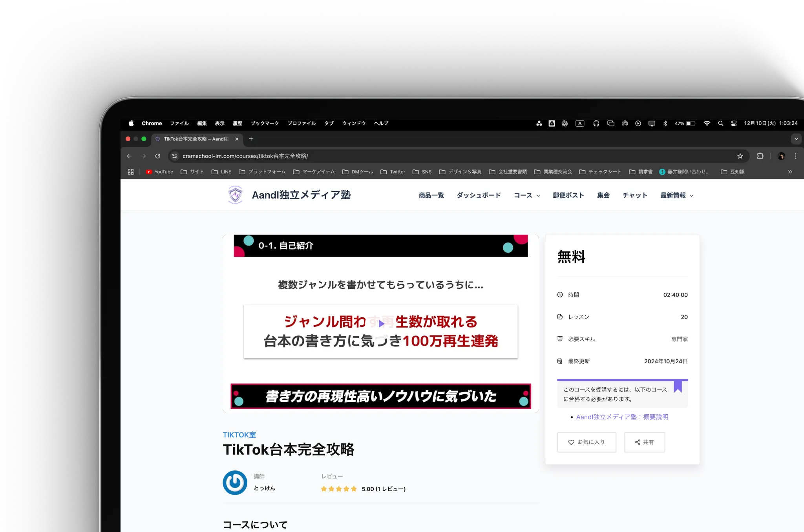
Task: Open the ウィンドウ menu
Action: [x=354, y=123]
